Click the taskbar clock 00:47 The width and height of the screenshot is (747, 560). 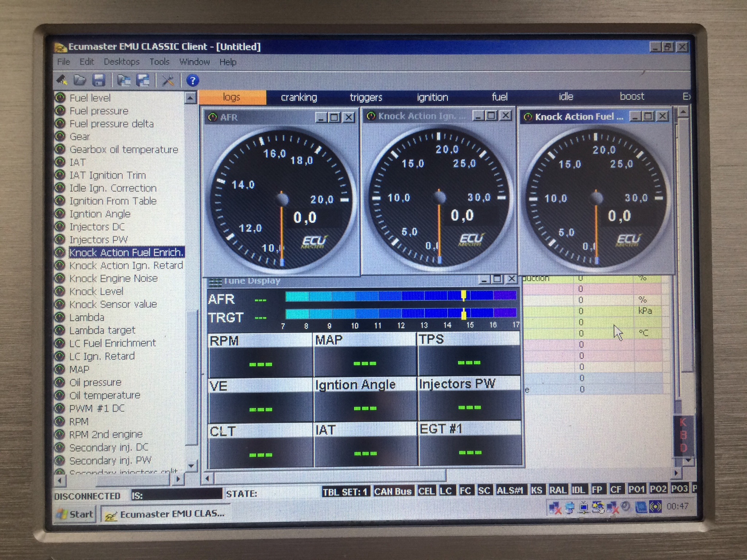678,506
